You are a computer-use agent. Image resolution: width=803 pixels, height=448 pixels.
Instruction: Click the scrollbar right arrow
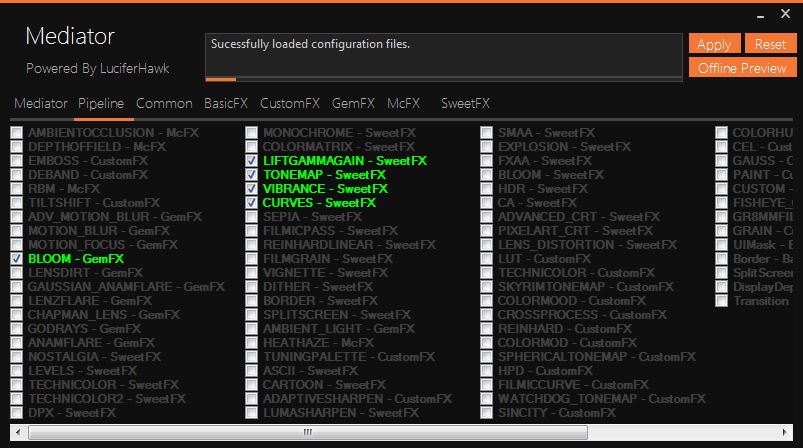coord(785,433)
